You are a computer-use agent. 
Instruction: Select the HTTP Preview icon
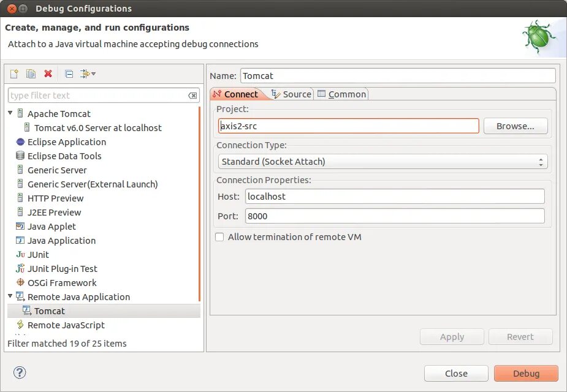(21, 198)
